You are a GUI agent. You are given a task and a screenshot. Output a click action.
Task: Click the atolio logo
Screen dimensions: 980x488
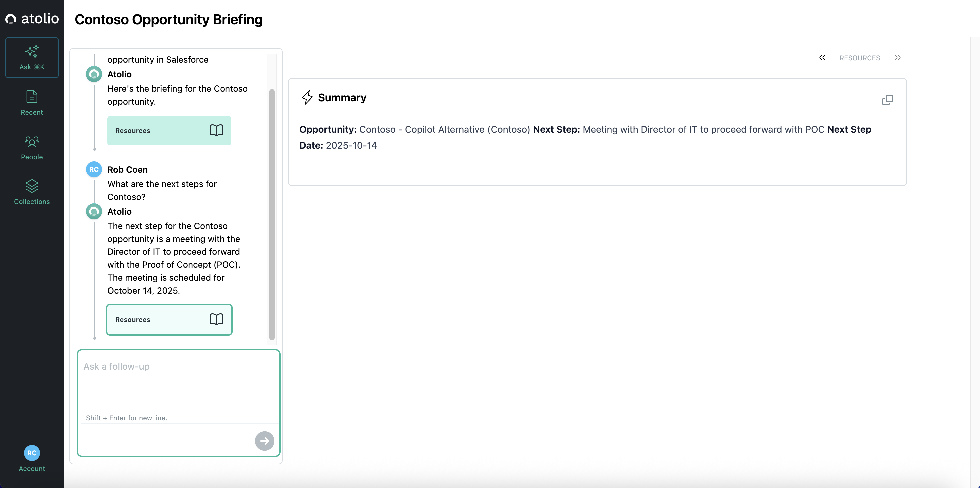(x=32, y=19)
